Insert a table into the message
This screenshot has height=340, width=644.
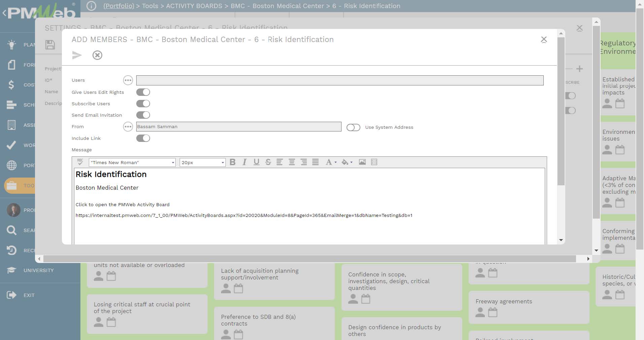[374, 162]
